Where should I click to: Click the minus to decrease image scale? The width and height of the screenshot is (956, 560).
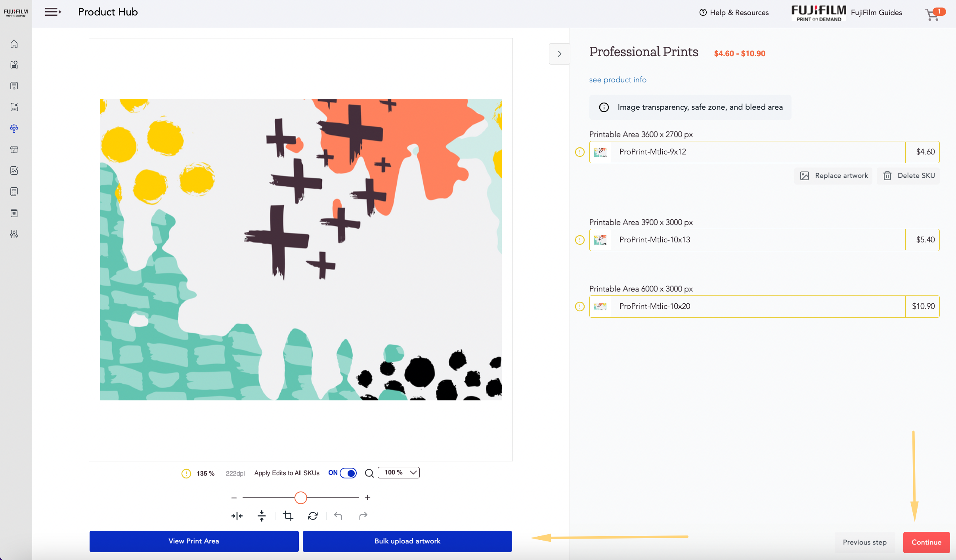(234, 498)
